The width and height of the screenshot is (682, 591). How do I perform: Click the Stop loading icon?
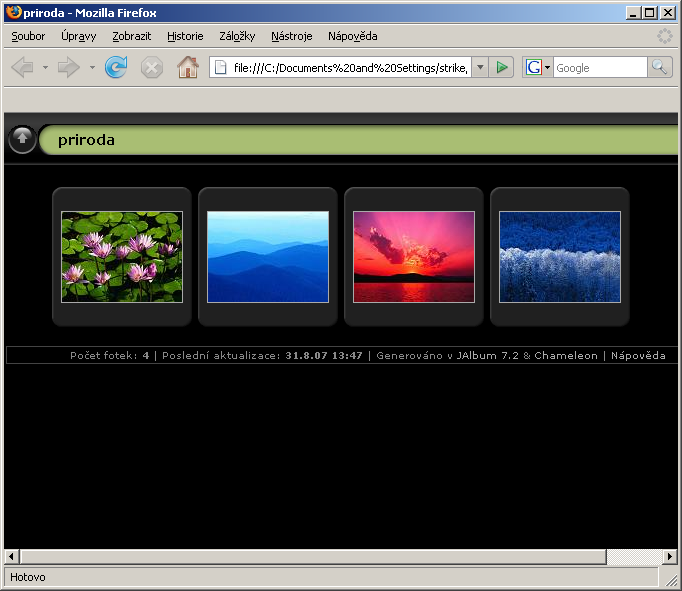click(x=152, y=67)
